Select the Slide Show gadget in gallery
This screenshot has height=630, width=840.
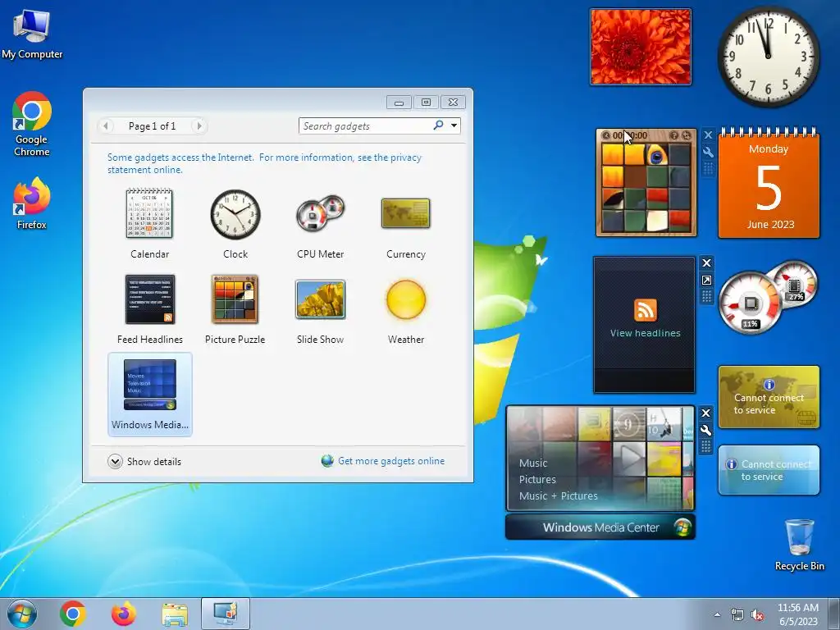[321, 309]
